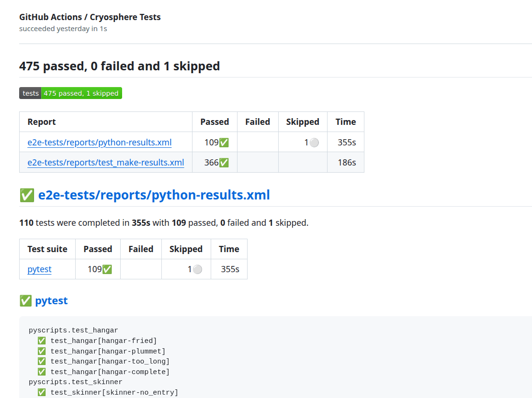532x398 pixels.
Task: Click the check icon for test_skinner[skinner-no_entry]
Action: pyautogui.click(x=42, y=392)
